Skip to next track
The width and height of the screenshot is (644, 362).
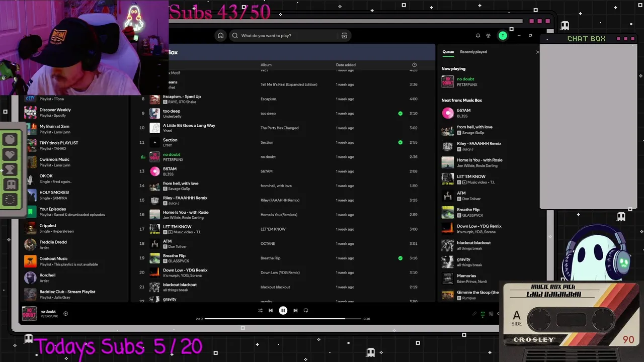click(x=295, y=311)
